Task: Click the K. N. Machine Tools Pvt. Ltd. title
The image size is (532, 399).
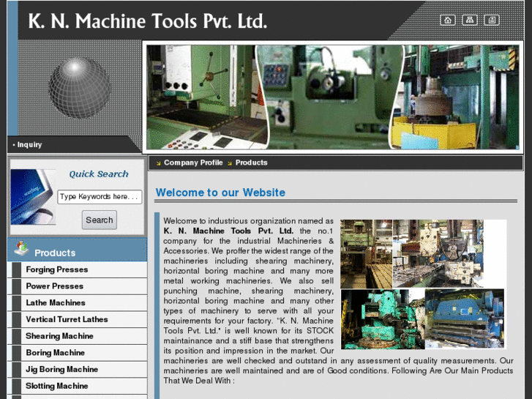Action: (x=148, y=21)
